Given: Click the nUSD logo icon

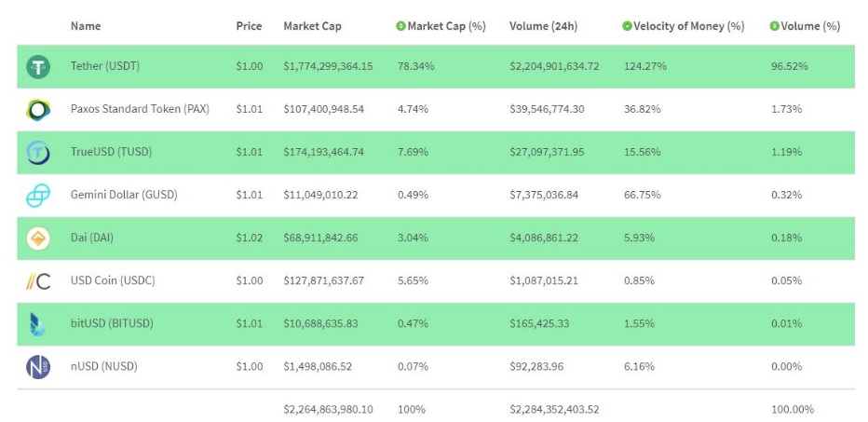Looking at the screenshot, I should point(38,367).
